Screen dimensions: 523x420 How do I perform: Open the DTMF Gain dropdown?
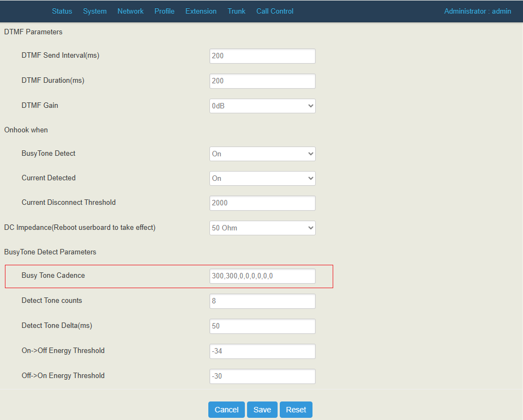(x=262, y=106)
